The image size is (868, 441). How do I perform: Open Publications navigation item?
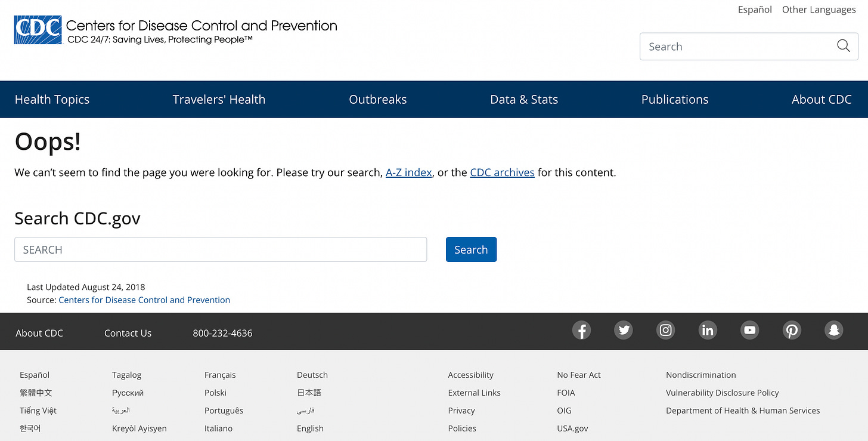pos(675,100)
